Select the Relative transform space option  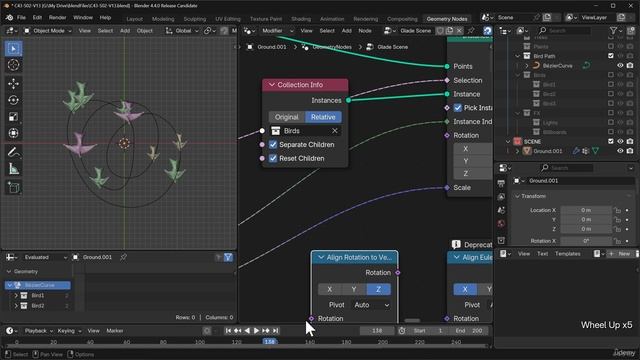(323, 117)
